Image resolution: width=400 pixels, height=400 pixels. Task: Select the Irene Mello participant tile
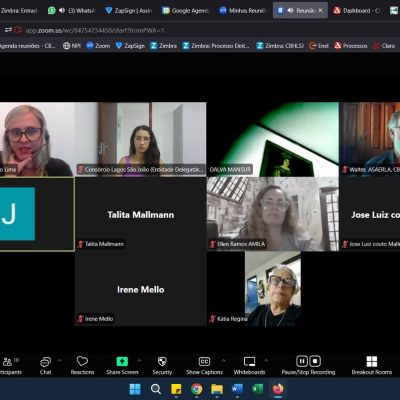click(141, 289)
